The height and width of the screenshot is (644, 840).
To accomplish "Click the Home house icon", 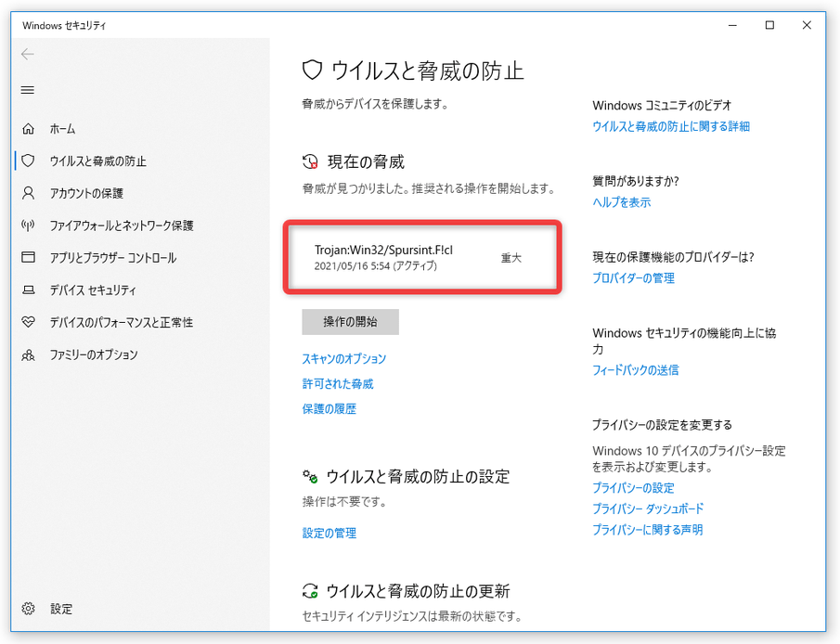I will tap(28, 129).
